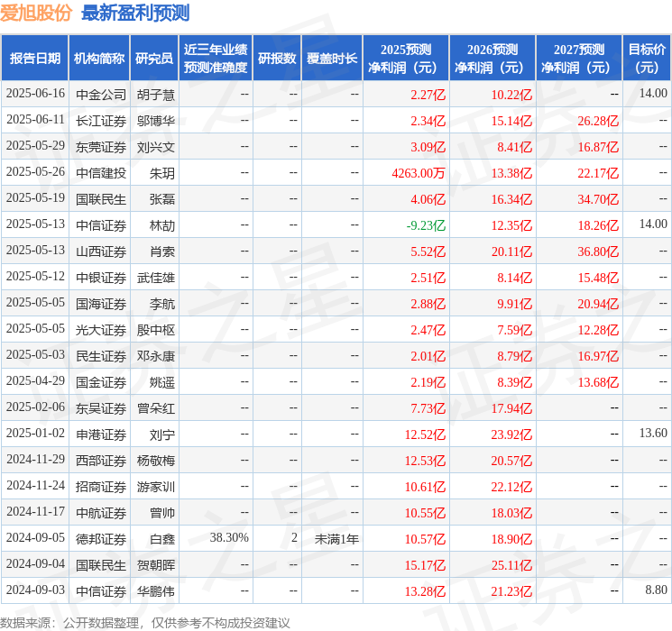The width and height of the screenshot is (672, 631).
Task: Click the 38.30% accuracy value
Action: pos(229,537)
